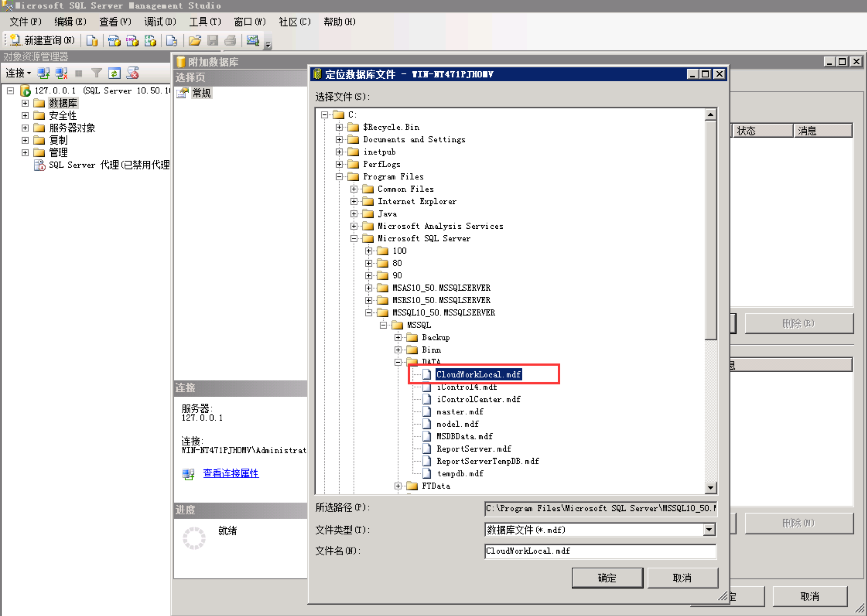This screenshot has width=867, height=616.
Task: Select the MSSQL folder
Action: 419,325
